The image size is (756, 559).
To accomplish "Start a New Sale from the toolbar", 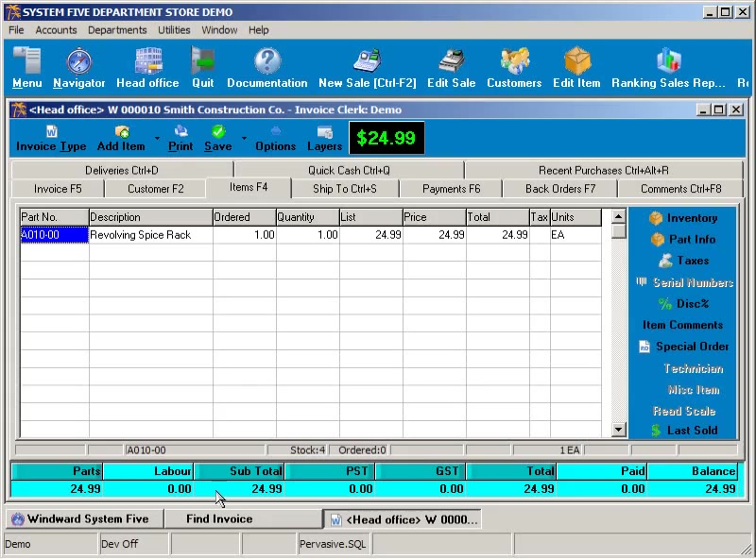I will point(367,68).
